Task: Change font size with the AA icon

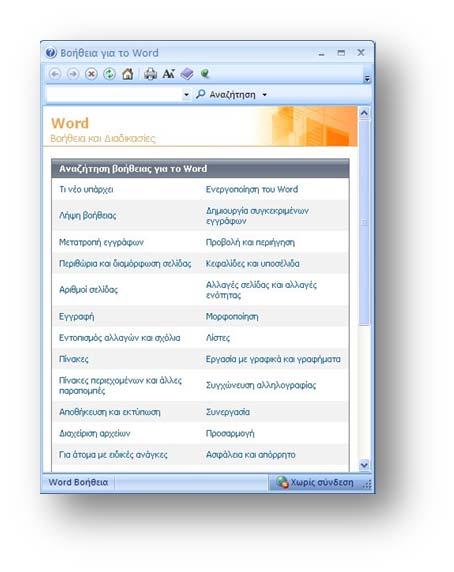Action: click(168, 74)
